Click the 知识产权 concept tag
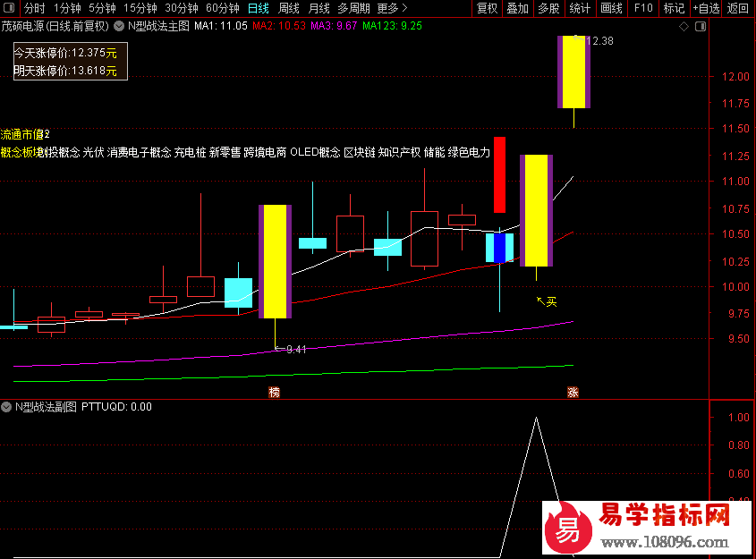This screenshot has width=756, height=559. coord(399,152)
